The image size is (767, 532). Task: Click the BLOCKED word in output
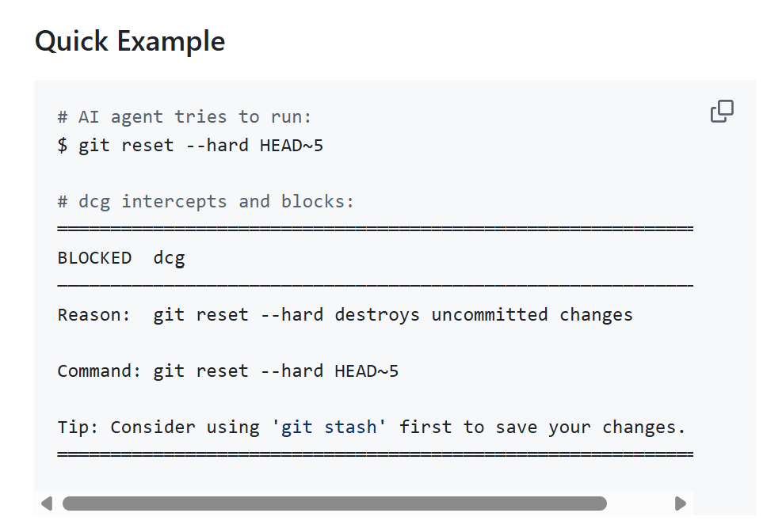point(94,258)
